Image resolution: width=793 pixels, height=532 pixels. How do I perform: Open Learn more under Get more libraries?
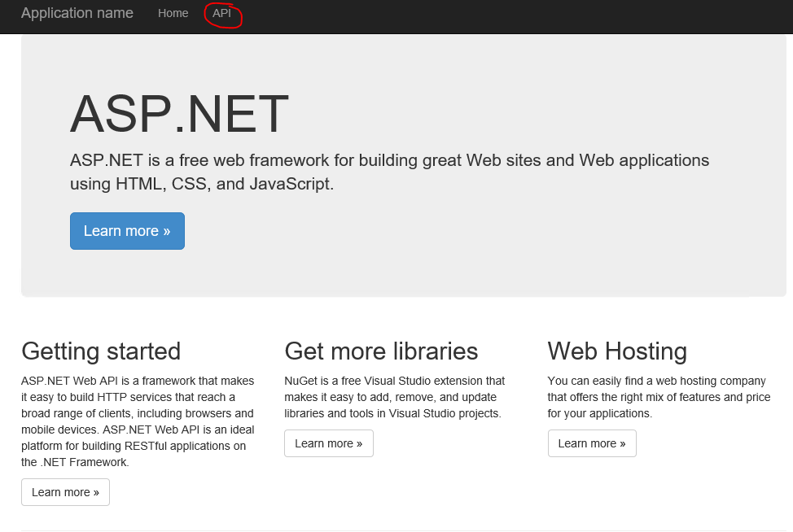click(329, 443)
